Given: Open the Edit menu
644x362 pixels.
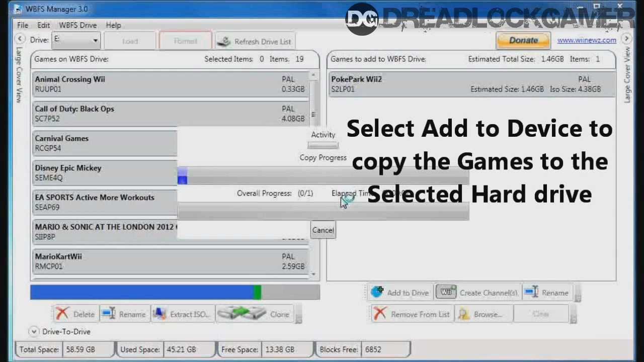Looking at the screenshot, I should pyautogui.click(x=43, y=25).
